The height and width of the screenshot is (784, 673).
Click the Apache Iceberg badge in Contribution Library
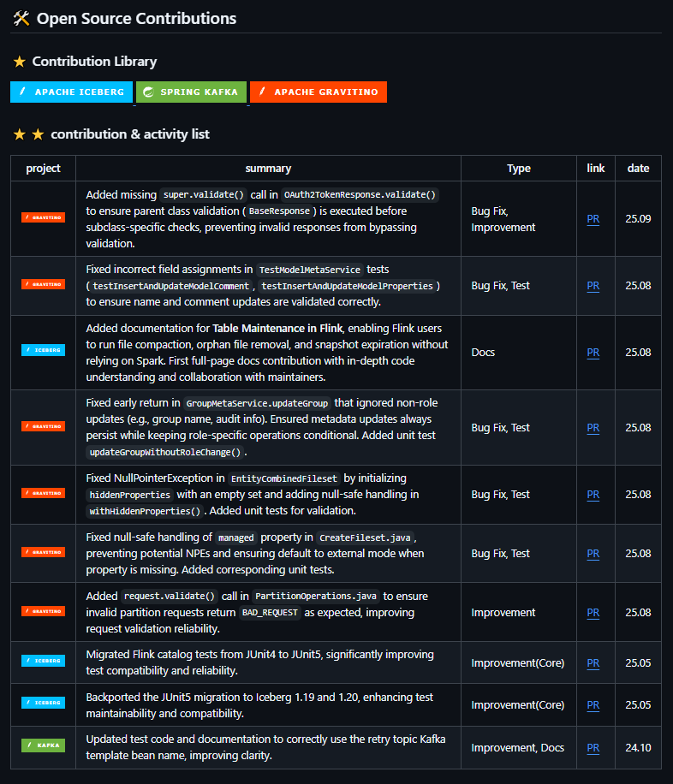tap(71, 92)
